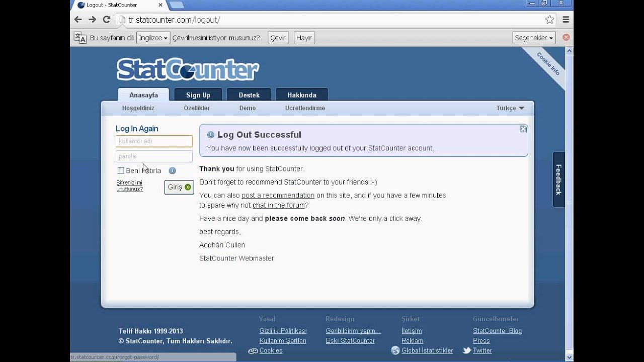Click the parola password field
Screen dimensions: 644x362
tap(154, 156)
